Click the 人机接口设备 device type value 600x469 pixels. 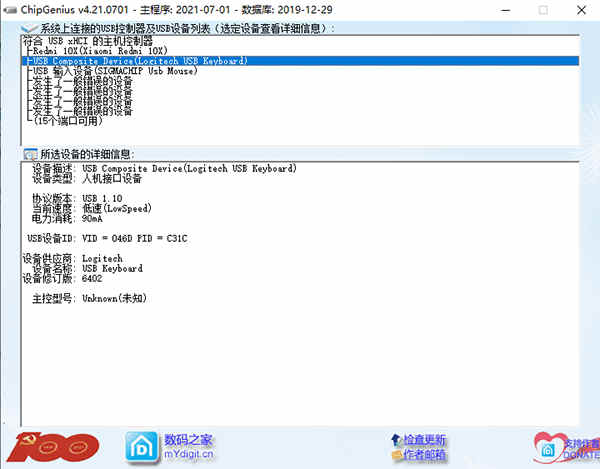(x=112, y=179)
